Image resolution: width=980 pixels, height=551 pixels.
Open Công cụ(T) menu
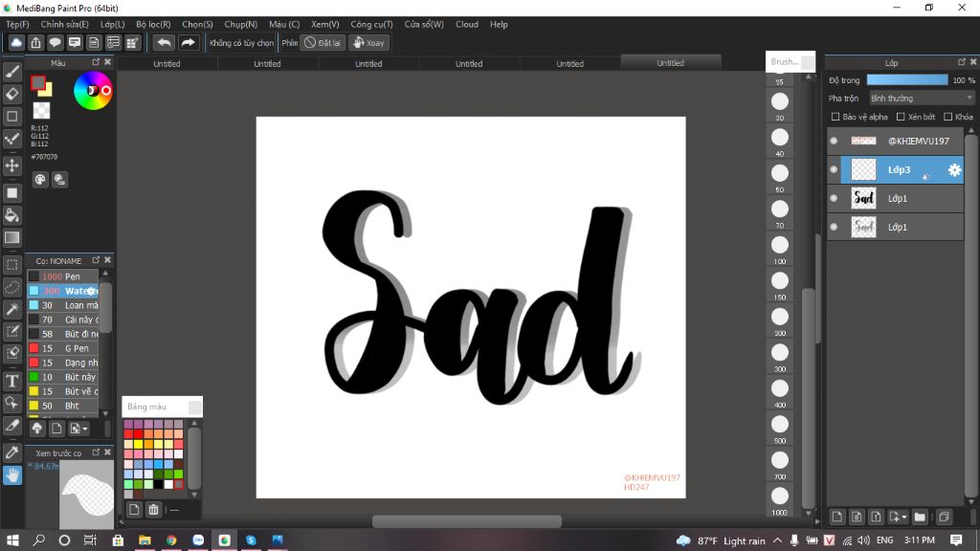371,24
